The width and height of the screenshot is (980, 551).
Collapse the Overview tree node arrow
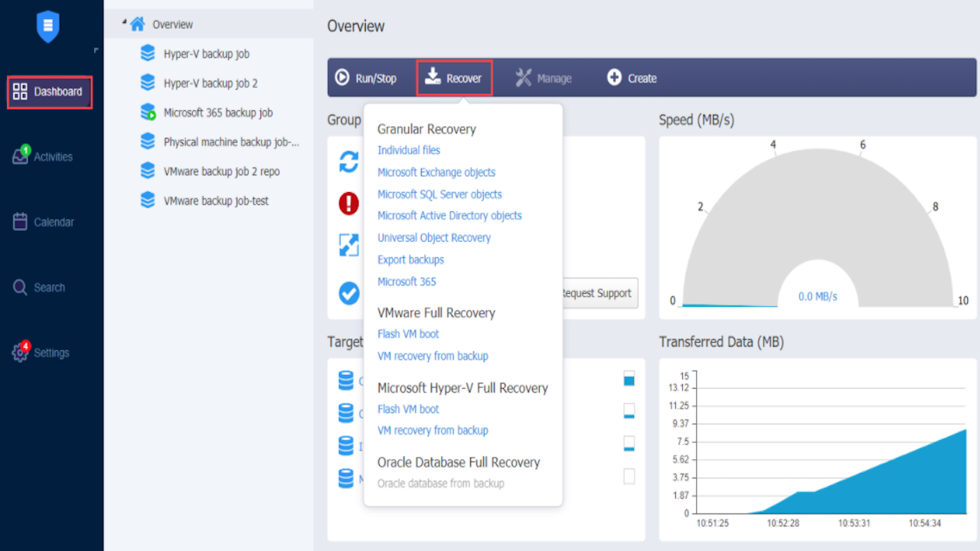(x=123, y=22)
